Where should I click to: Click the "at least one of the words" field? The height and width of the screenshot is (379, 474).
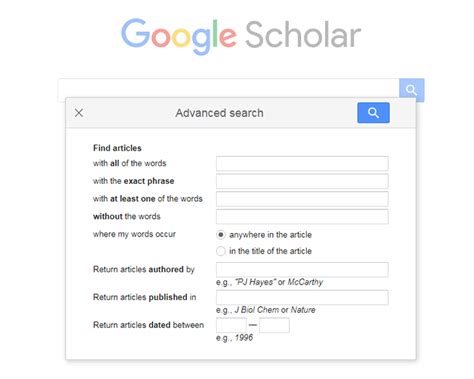[x=302, y=199]
